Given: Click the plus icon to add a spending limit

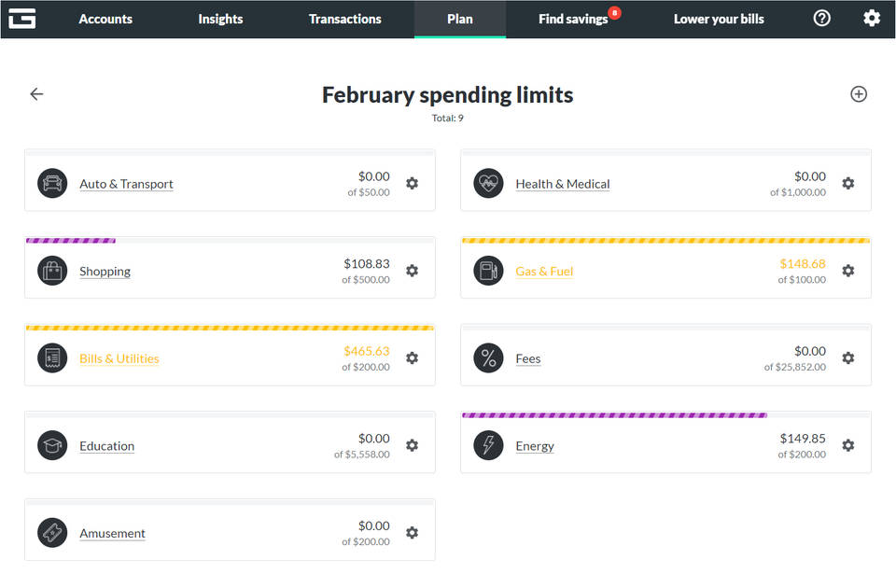Looking at the screenshot, I should click(x=859, y=93).
